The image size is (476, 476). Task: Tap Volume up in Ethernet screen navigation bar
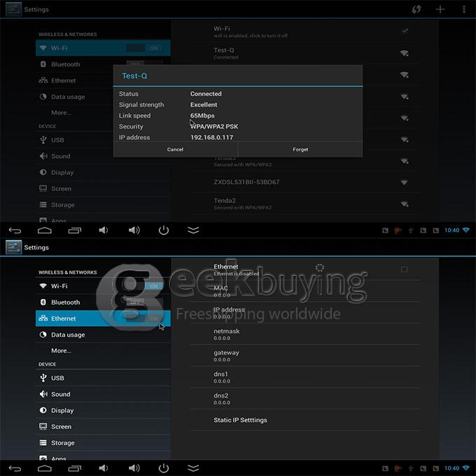pos(134,468)
